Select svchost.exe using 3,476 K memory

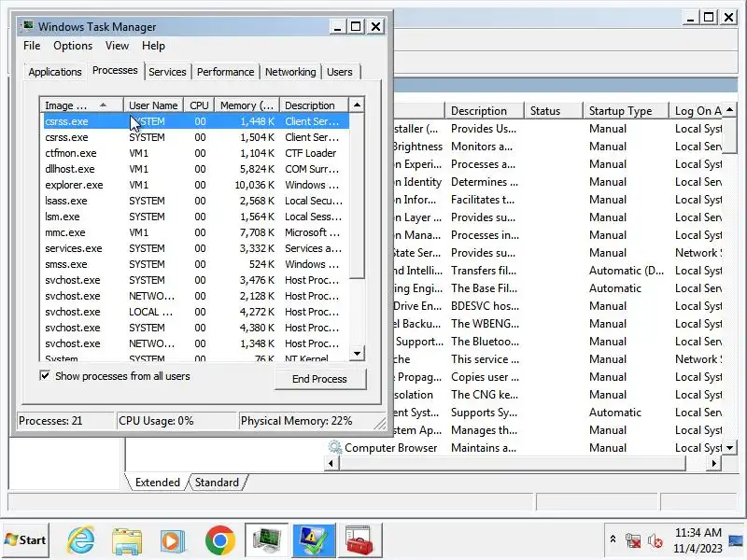pos(196,280)
